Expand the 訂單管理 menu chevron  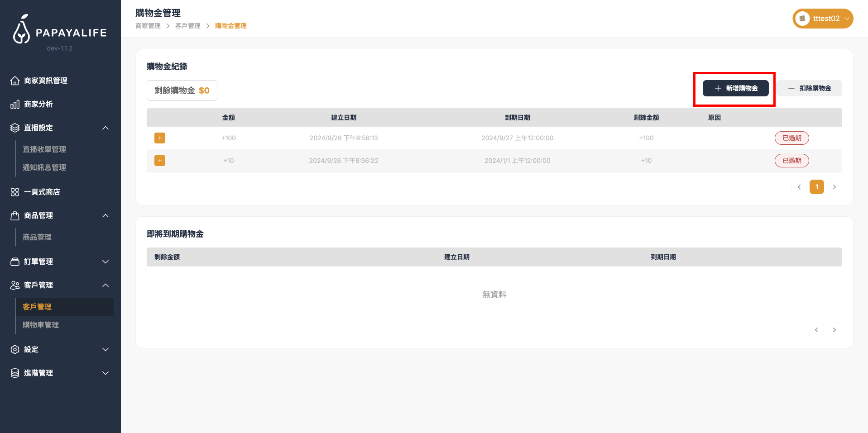pos(106,262)
